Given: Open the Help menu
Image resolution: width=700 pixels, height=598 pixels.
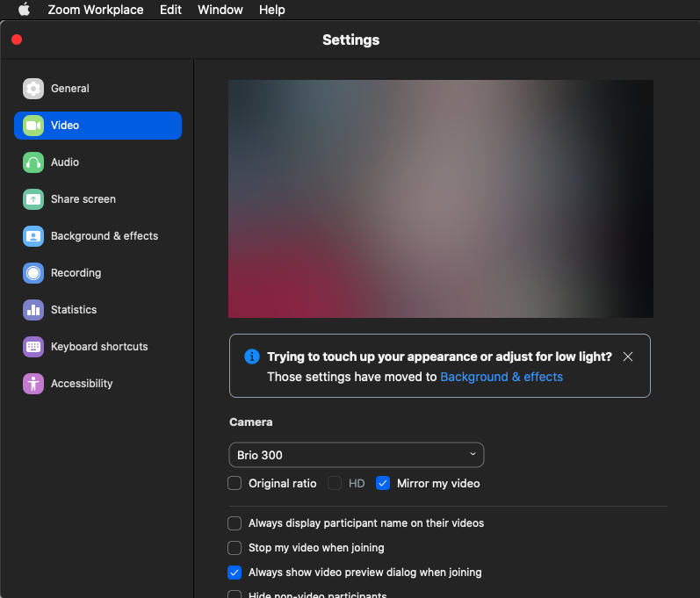Looking at the screenshot, I should [x=272, y=10].
